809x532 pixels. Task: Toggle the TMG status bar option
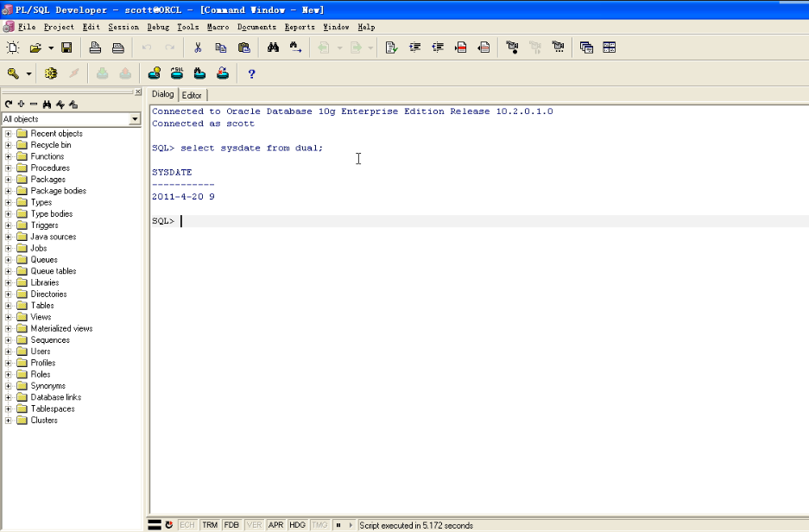coord(319,525)
